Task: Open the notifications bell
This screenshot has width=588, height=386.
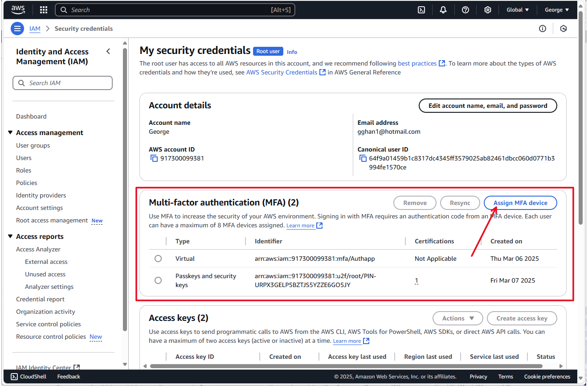Action: (x=443, y=10)
